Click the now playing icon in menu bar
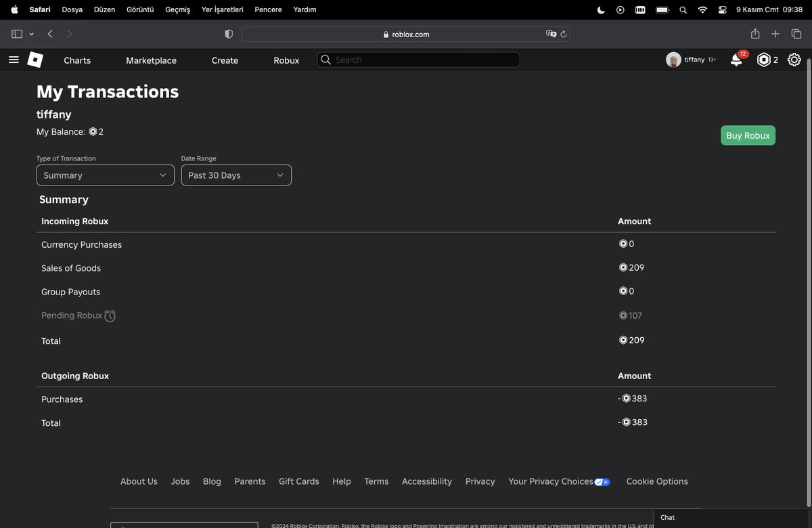The width and height of the screenshot is (812, 528). coord(621,9)
